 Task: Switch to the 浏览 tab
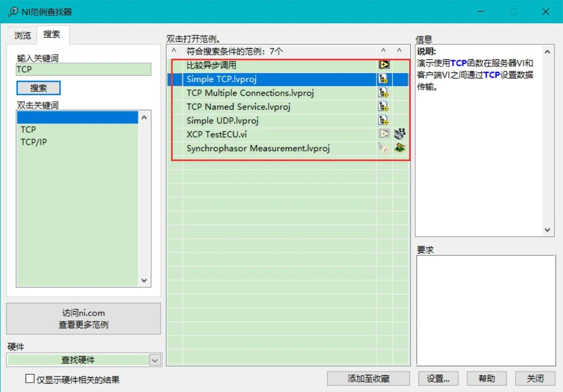point(22,35)
